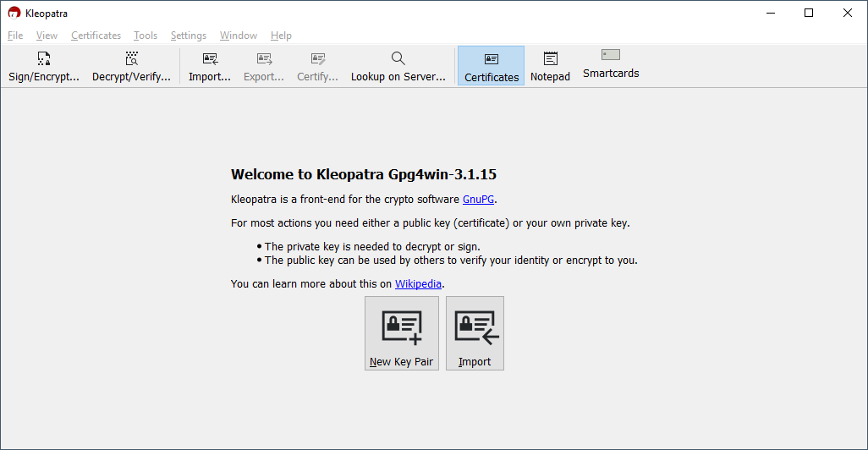Click the Import toolbar icon
The width and height of the screenshot is (868, 450).
click(x=209, y=65)
